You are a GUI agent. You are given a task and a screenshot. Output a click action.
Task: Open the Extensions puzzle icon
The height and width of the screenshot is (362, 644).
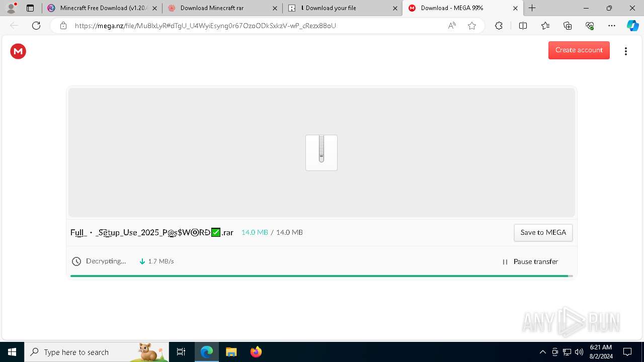pos(499,26)
